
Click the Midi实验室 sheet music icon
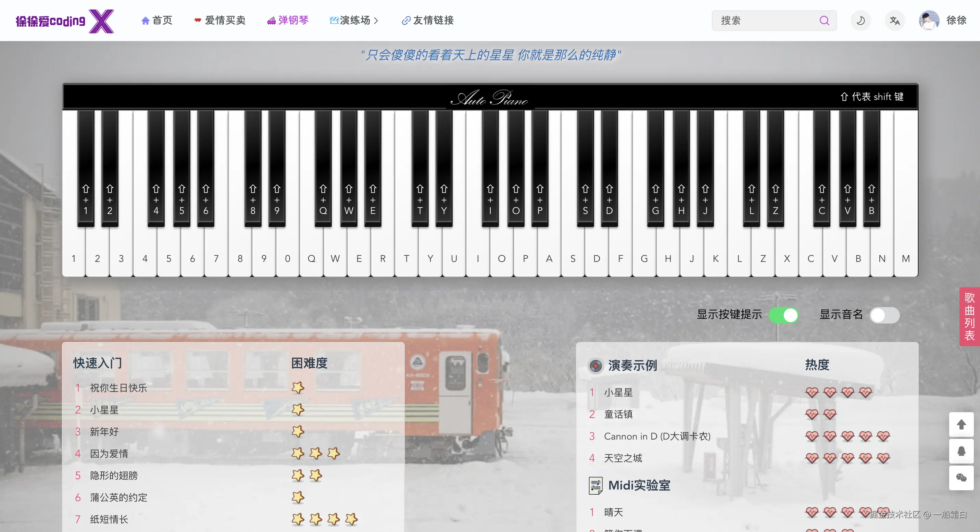coord(595,485)
